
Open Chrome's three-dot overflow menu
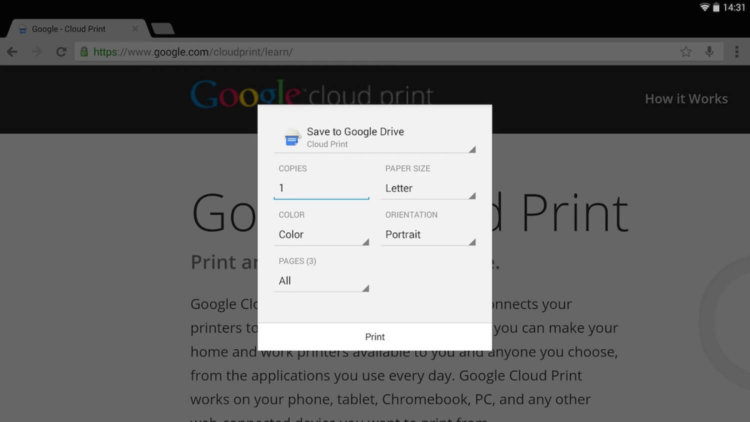coord(736,52)
